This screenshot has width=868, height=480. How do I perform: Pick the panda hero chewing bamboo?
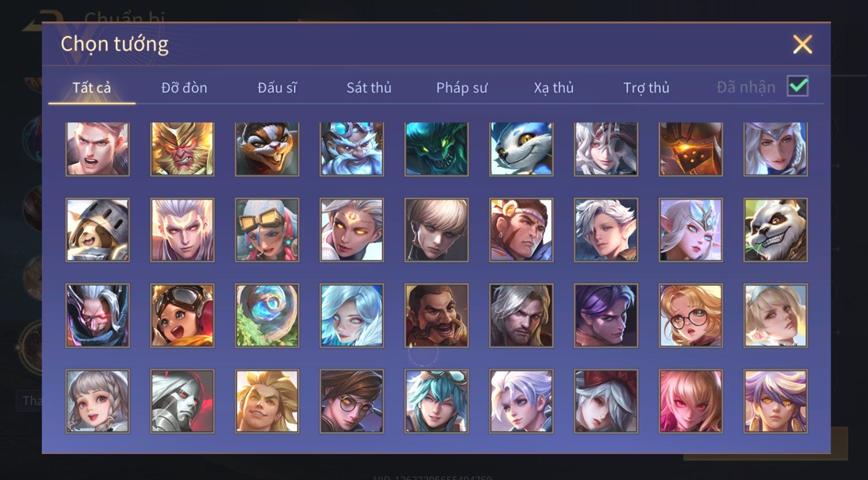[x=775, y=230]
